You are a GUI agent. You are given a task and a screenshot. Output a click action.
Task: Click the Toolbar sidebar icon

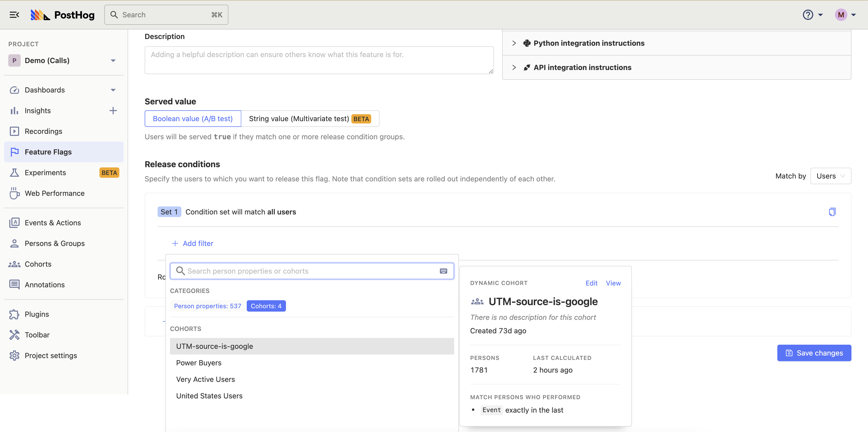tap(15, 335)
